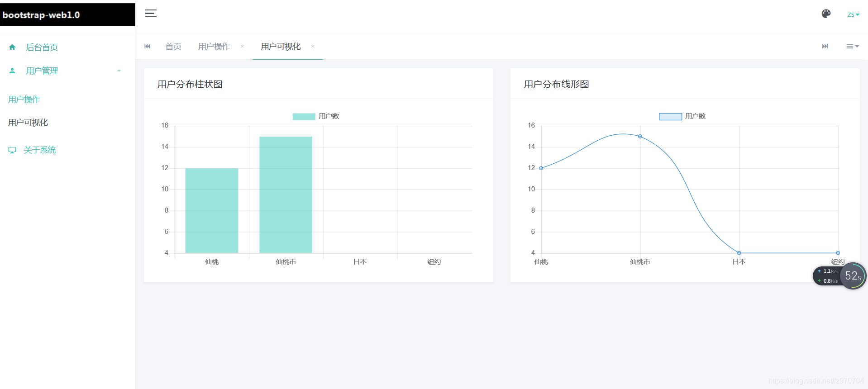Click the home icon beside 后台首页
868x389 pixels.
[x=12, y=47]
